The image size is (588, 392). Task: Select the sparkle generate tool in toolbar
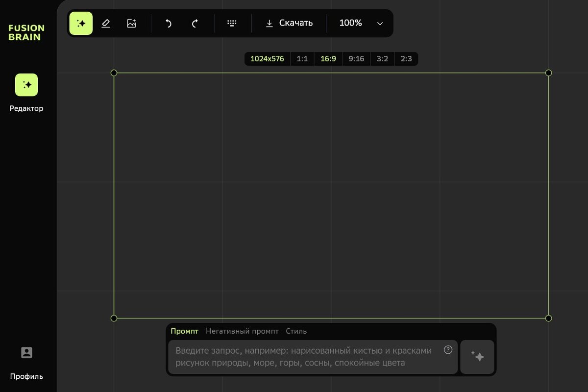pyautogui.click(x=81, y=23)
